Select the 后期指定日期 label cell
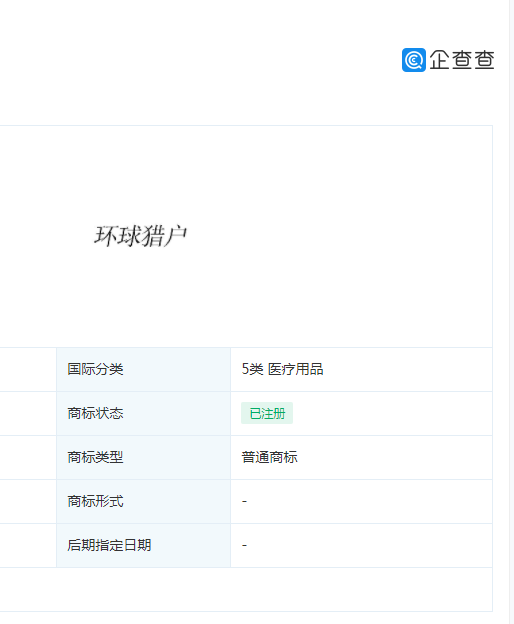This screenshot has width=514, height=624. [x=144, y=546]
